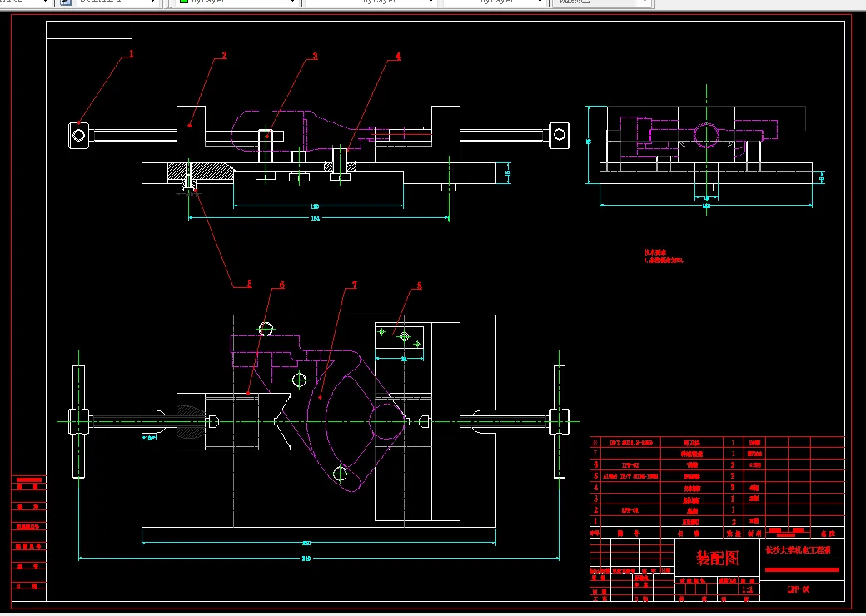Viewport: 866px width, 616px height.
Task: Select the 120 dimension in front view
Action: [x=315, y=206]
